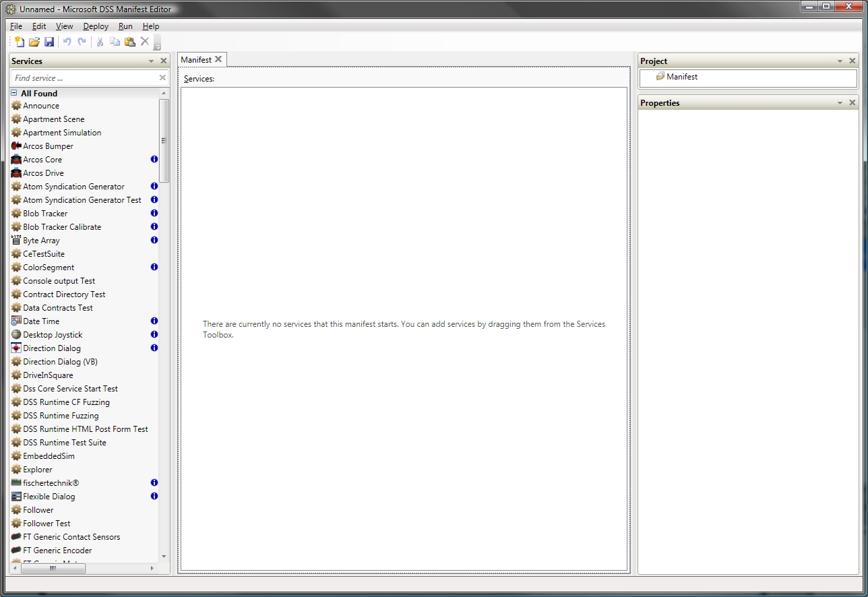This screenshot has height=597, width=868.
Task: Click info icon next to Arcos Core
Action: pyautogui.click(x=154, y=160)
